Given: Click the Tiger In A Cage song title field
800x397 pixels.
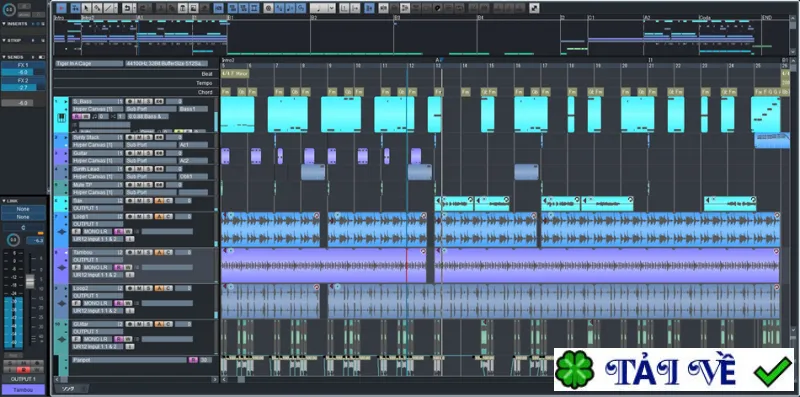Looking at the screenshot, I should point(89,64).
